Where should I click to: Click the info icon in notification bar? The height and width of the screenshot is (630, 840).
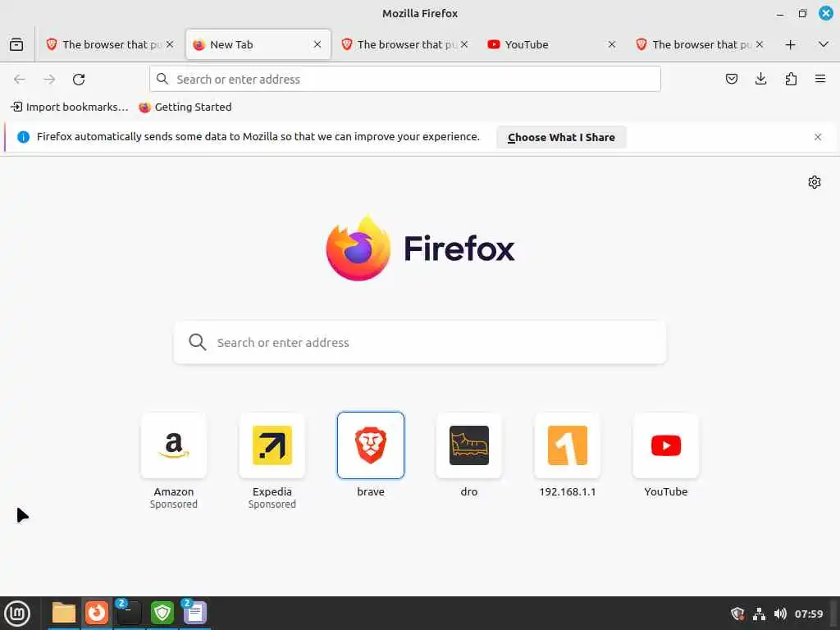23,137
